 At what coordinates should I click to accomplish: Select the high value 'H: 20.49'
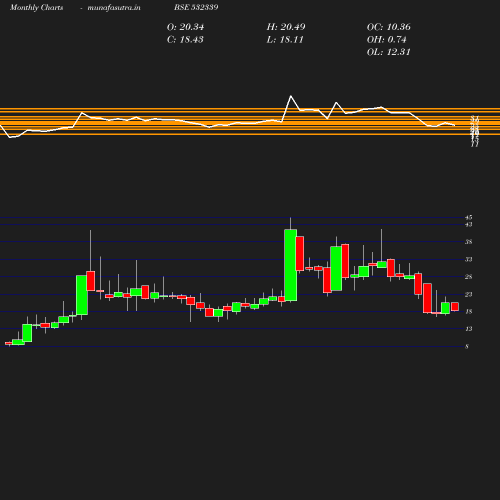[286, 27]
